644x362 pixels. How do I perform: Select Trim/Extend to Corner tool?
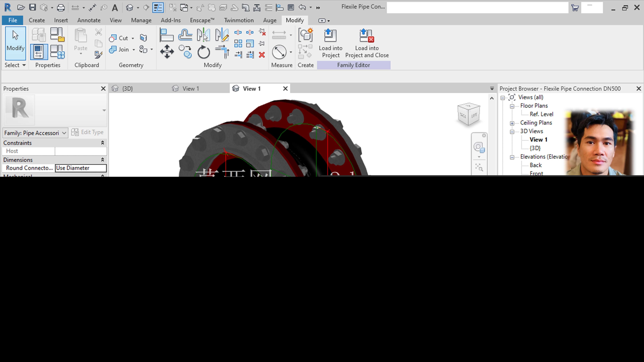pyautogui.click(x=222, y=52)
